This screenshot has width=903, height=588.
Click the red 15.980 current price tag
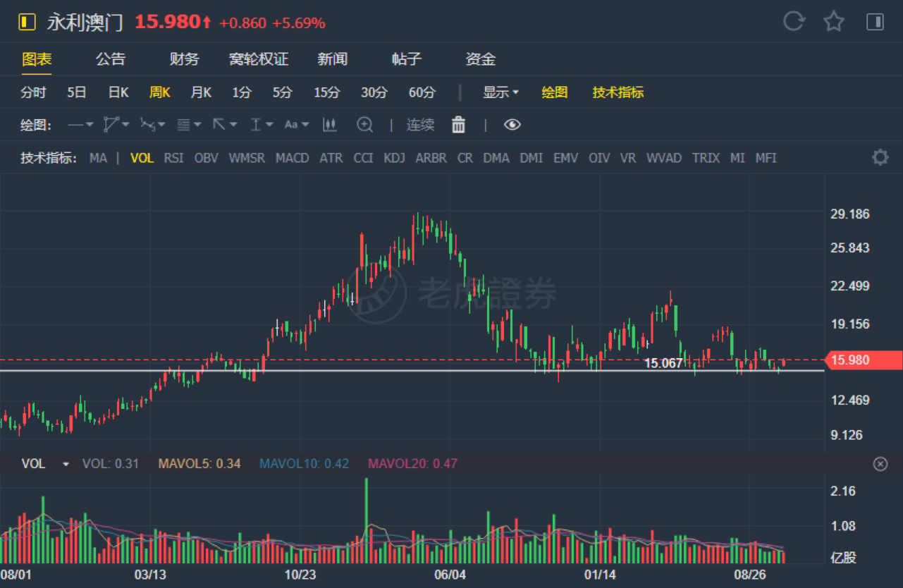click(x=864, y=360)
